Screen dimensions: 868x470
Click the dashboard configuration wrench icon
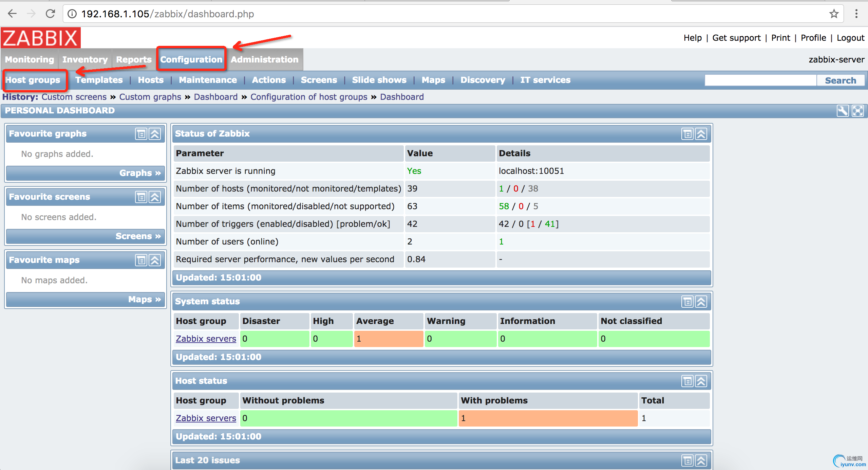[842, 111]
